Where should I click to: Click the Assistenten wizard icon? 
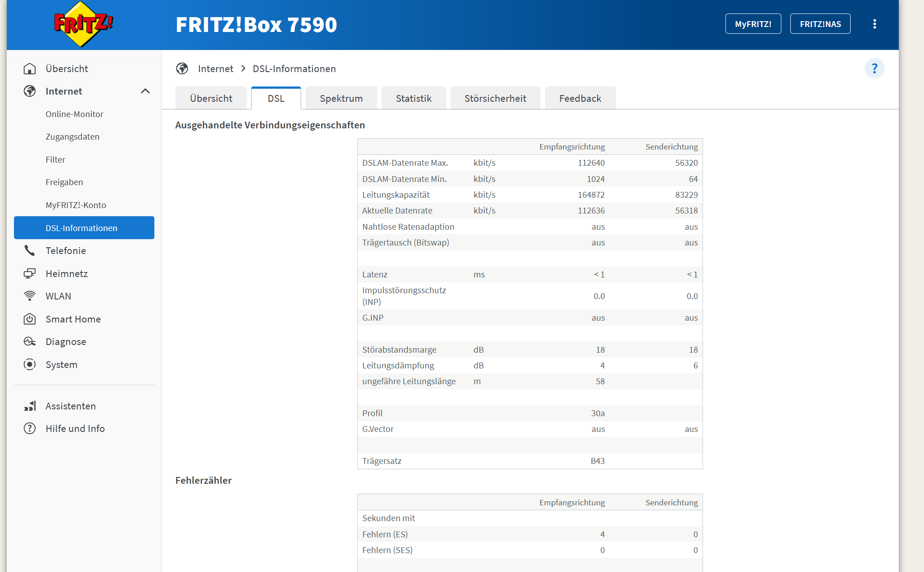30,406
